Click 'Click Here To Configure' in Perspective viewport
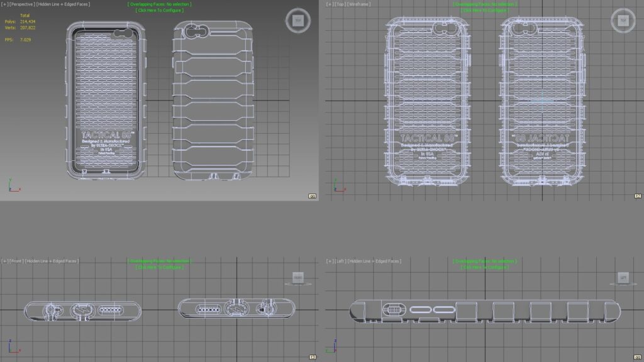644x362 pixels. (x=159, y=10)
